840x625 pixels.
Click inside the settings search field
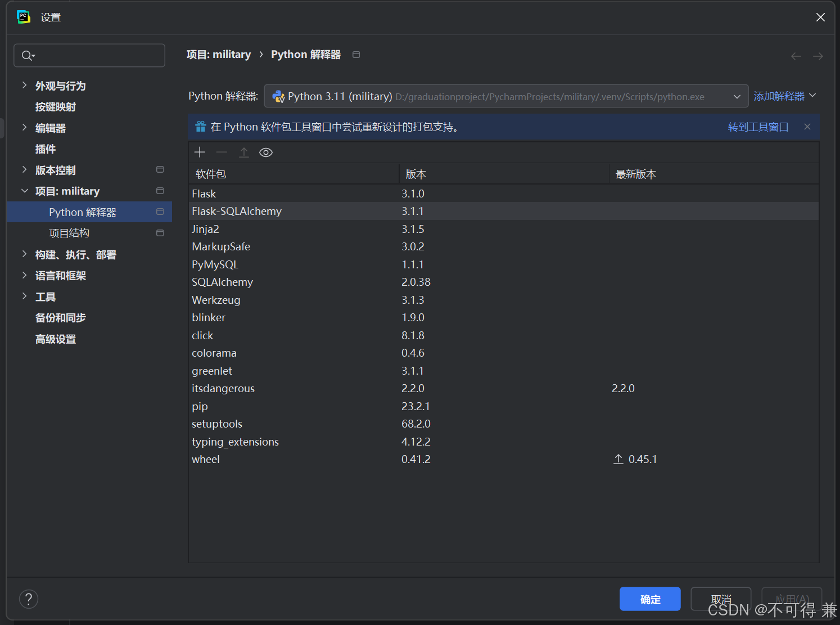pos(89,55)
